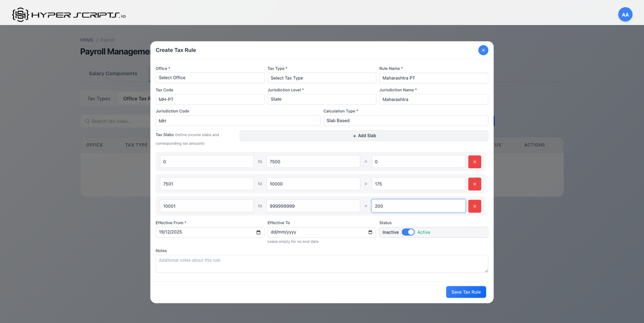
Task: Open Effective To calendar picker icon
Action: (370, 232)
